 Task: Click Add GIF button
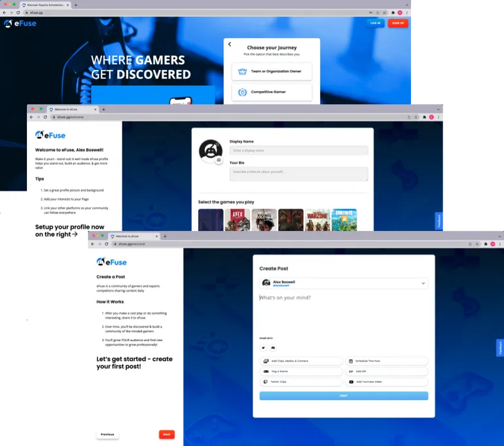[387, 371]
